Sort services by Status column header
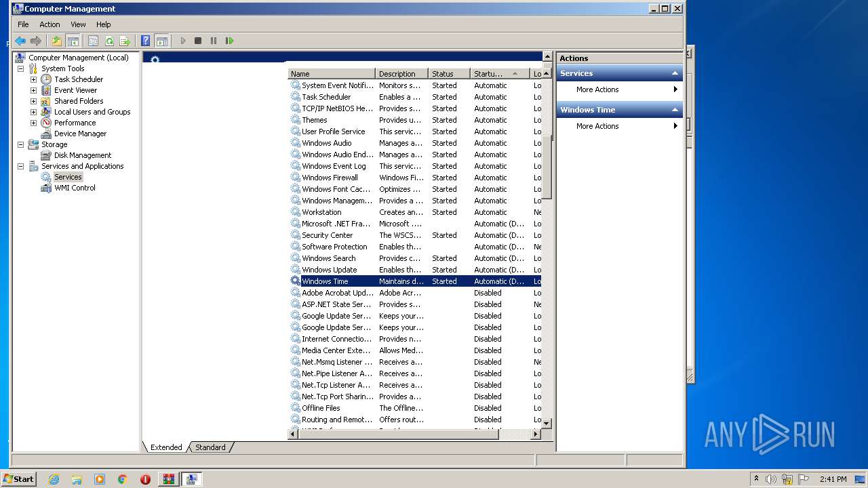Viewport: 868px width, 488px height. pos(449,74)
